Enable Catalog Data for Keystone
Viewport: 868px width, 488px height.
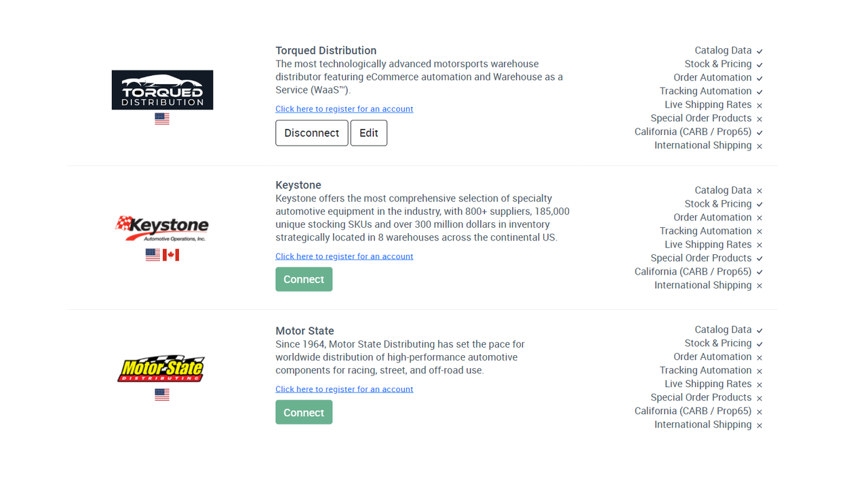click(759, 190)
